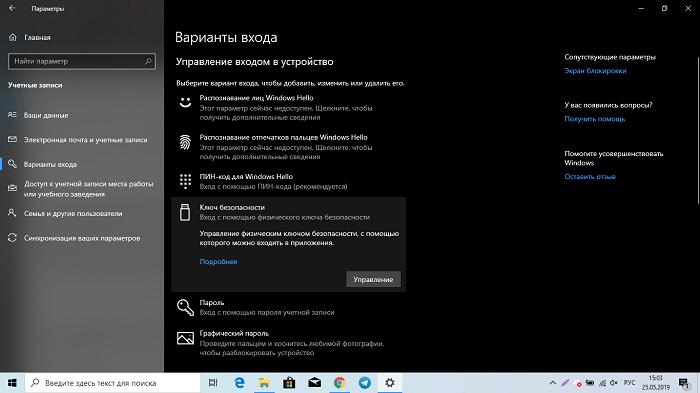
Task: Click the fingerprint recognition icon
Action: point(185,142)
